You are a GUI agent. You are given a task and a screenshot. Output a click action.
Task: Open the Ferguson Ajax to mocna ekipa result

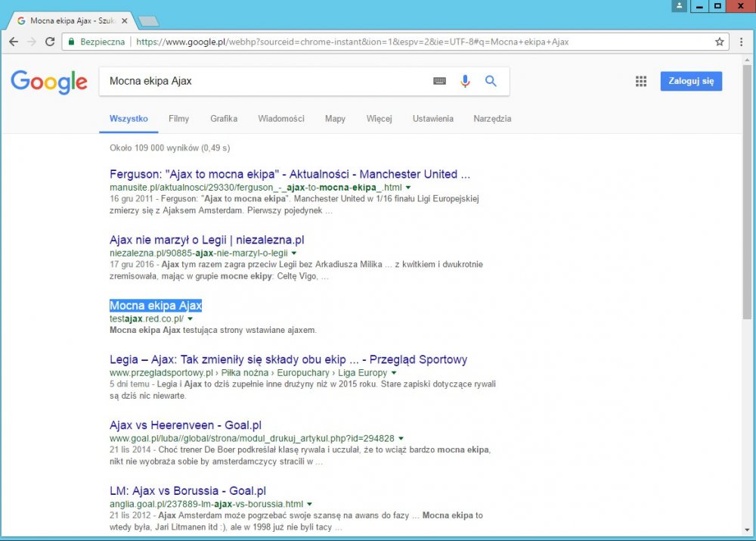coord(290,174)
